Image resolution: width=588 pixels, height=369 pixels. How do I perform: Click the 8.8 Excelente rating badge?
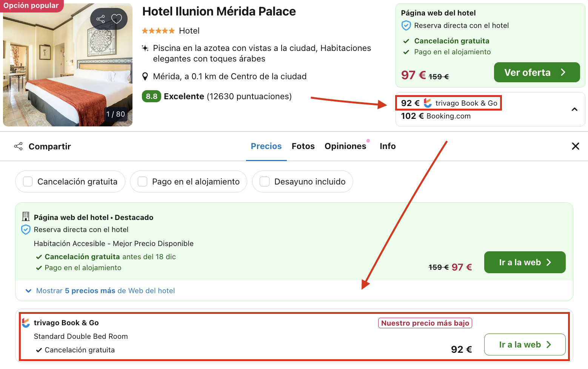click(151, 96)
